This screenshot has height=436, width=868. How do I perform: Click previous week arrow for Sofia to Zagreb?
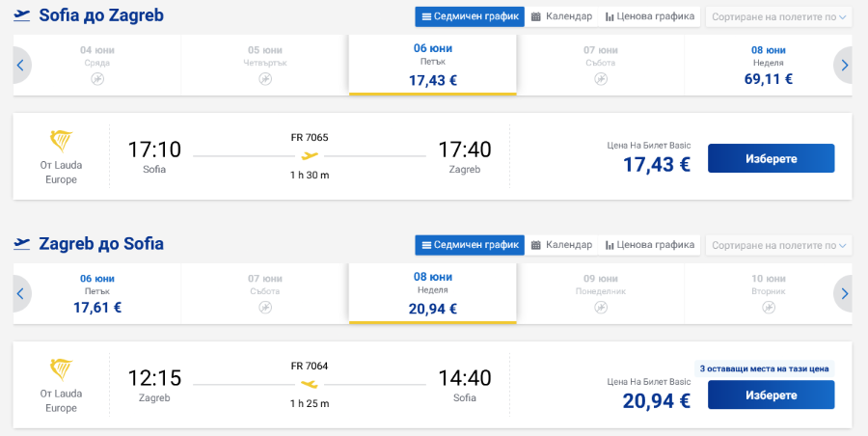coord(21,66)
